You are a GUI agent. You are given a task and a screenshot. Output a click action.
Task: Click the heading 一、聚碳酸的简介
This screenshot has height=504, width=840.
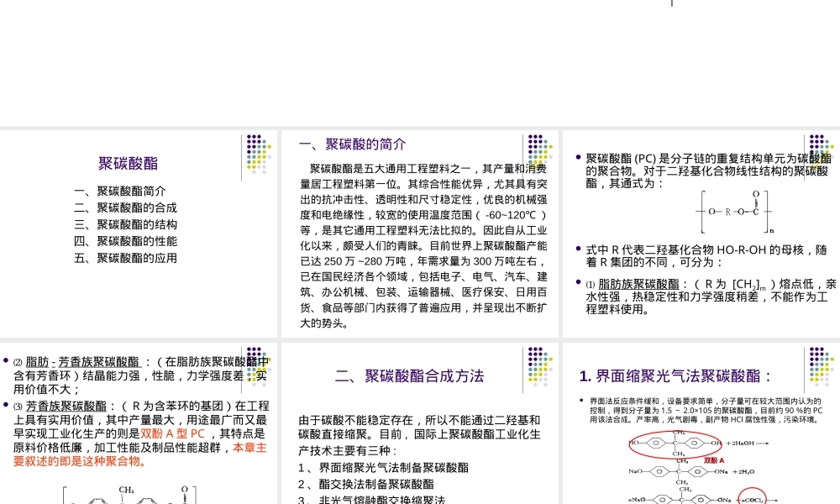[353, 144]
